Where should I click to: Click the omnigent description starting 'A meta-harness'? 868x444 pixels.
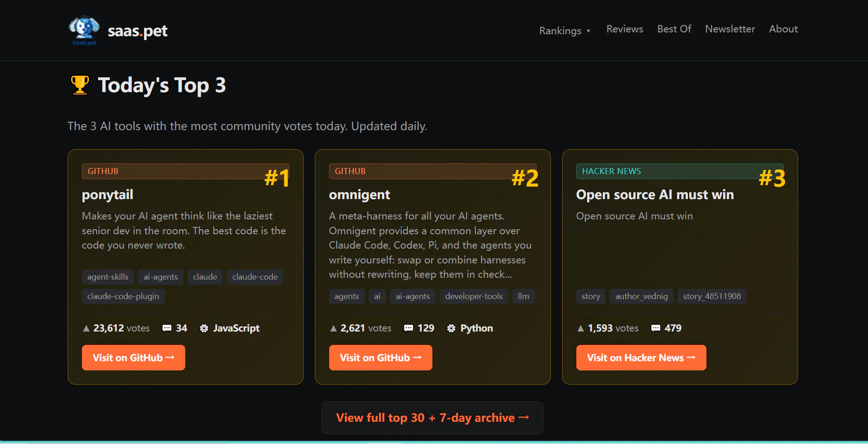[x=431, y=245]
